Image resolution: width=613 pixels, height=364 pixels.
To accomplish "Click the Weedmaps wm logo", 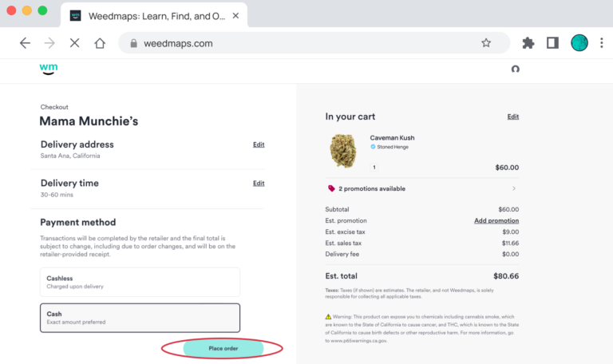I will pos(49,69).
